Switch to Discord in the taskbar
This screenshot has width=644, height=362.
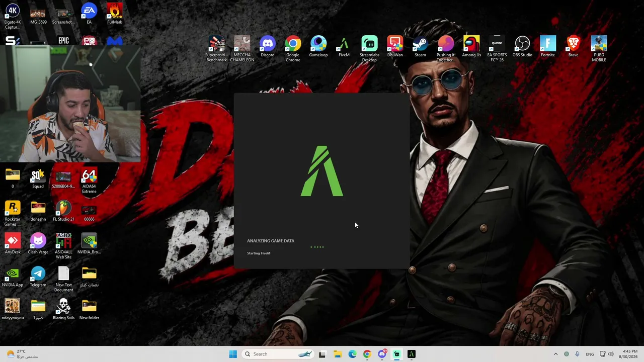coord(382,354)
